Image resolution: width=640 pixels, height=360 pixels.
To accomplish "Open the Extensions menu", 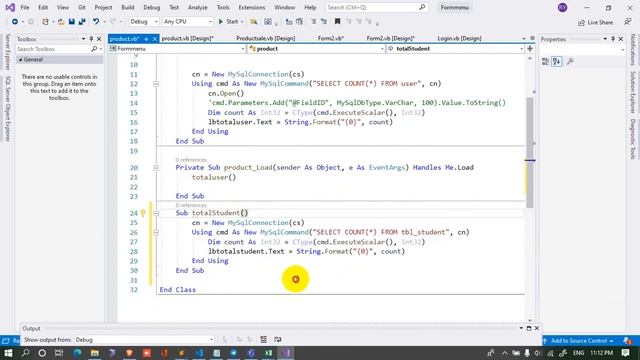I will tap(251, 7).
